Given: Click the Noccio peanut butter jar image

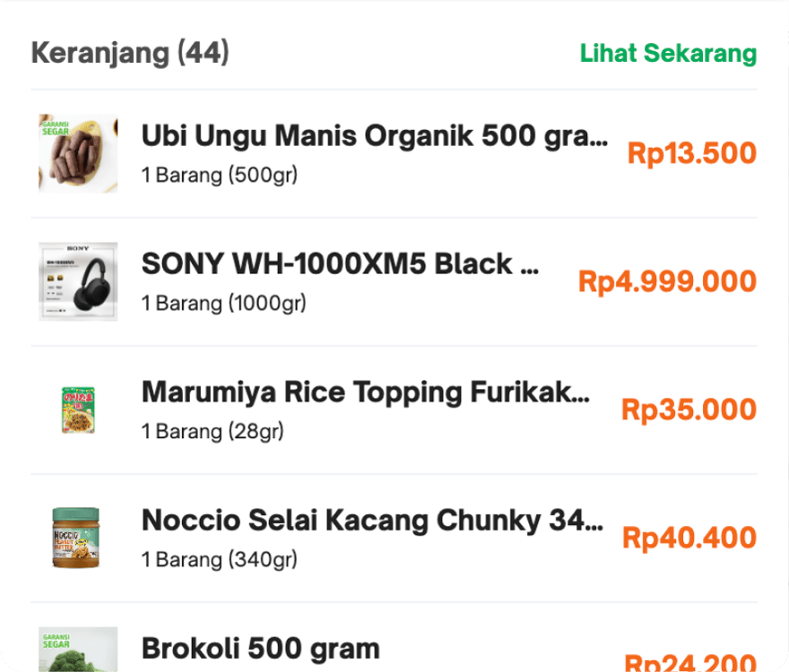Looking at the screenshot, I should coord(76,538).
